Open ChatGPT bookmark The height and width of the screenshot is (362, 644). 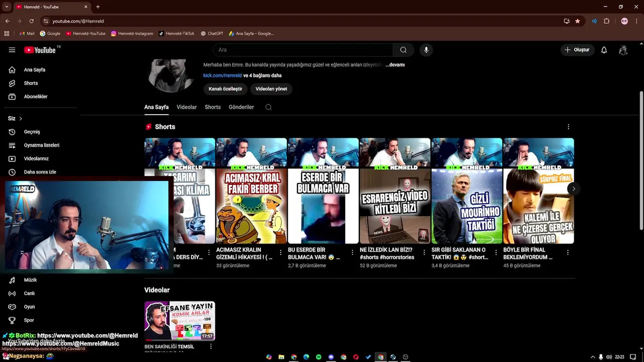pos(212,34)
